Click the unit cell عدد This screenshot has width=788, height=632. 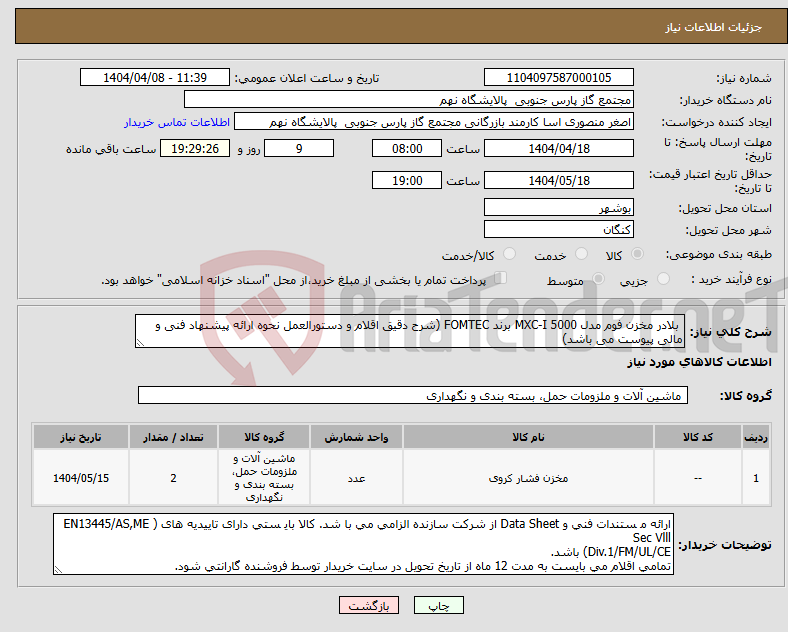point(356,478)
